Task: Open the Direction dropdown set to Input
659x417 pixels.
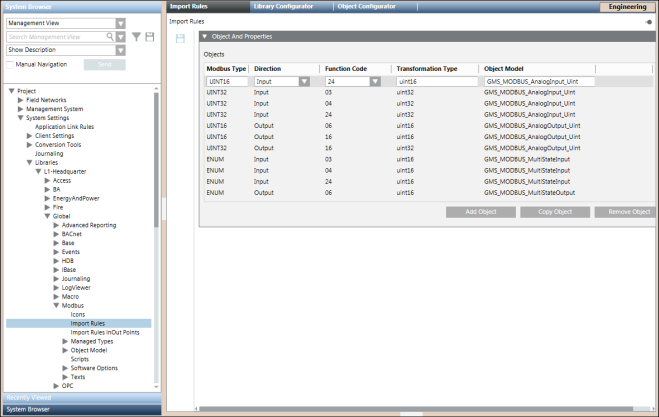Action: point(302,82)
